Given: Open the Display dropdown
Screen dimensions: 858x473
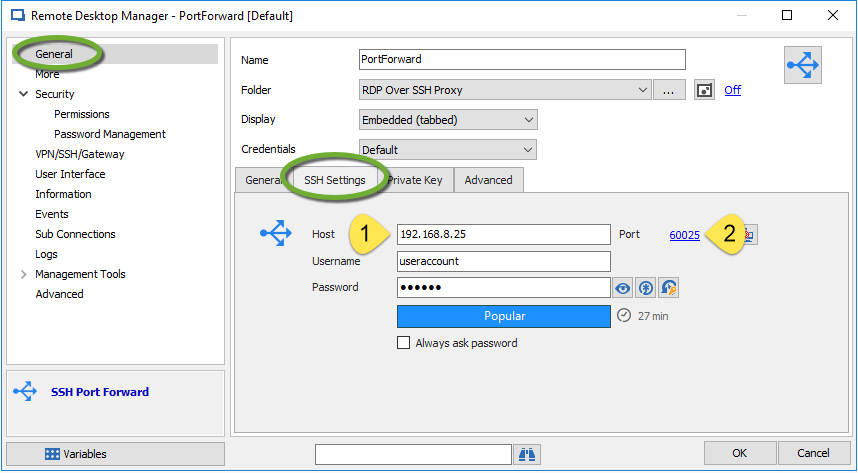Looking at the screenshot, I should point(528,120).
